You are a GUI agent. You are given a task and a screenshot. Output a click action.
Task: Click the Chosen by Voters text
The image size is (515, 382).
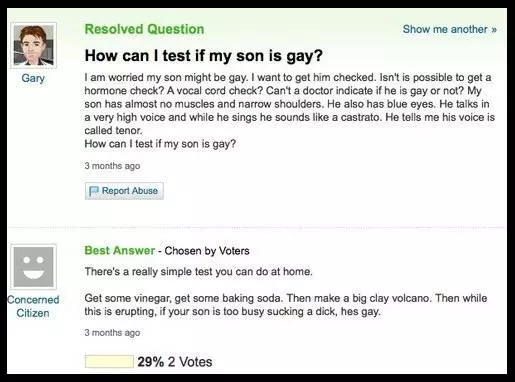coord(207,251)
